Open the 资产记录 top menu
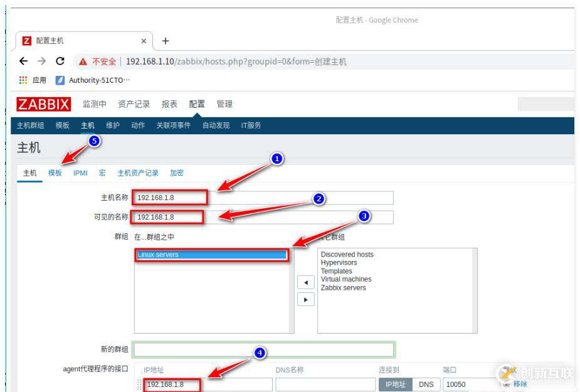The height and width of the screenshot is (392, 580). tap(134, 104)
